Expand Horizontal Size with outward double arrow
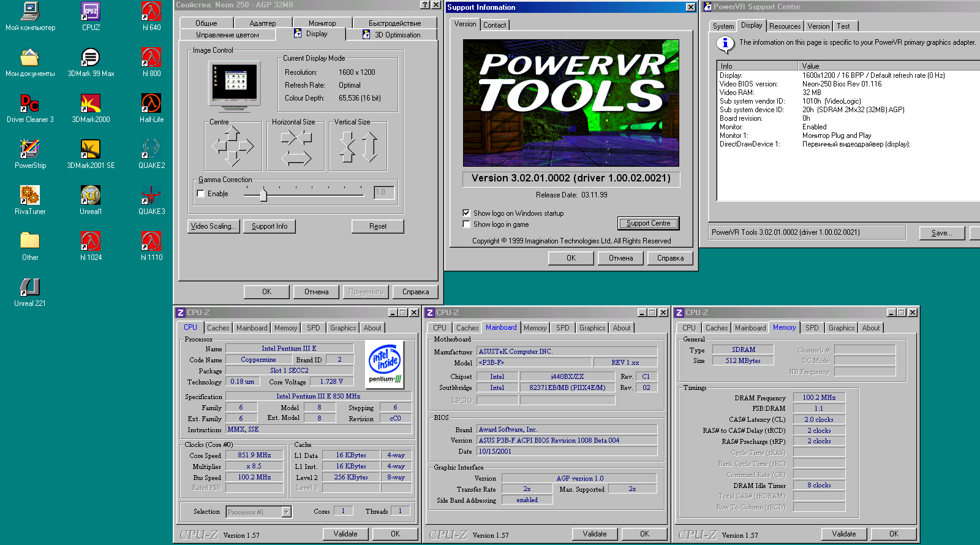The width and height of the screenshot is (980, 545). [296, 160]
